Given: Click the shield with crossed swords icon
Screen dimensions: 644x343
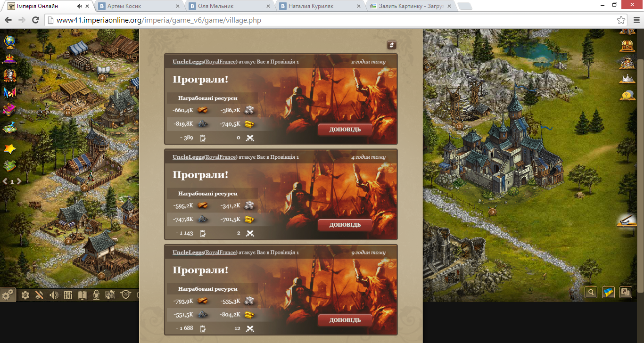Looking at the screenshot, I should point(125,295).
